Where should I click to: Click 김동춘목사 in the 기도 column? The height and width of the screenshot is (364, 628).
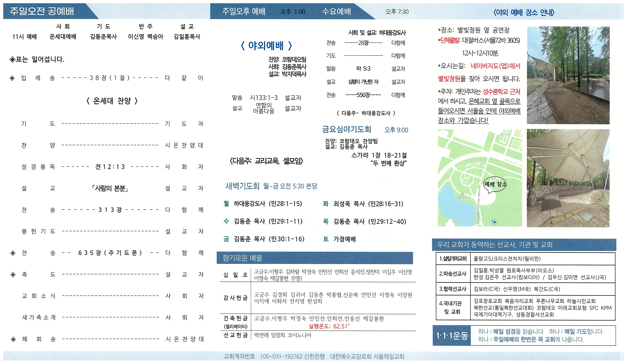(x=103, y=37)
